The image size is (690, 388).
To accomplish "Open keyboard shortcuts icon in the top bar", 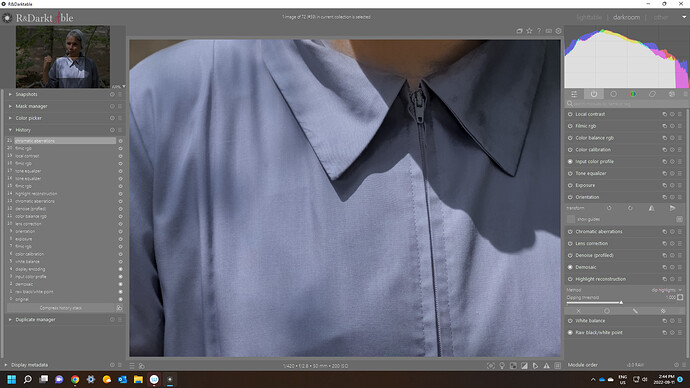I will [549, 31].
